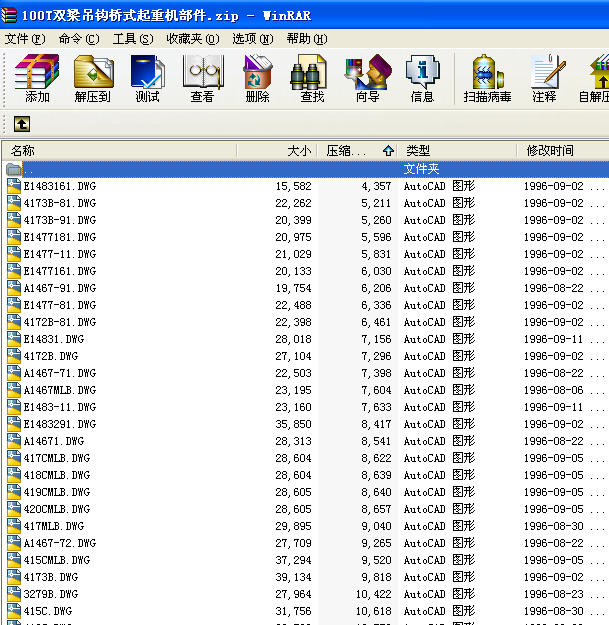Select file A1467-71.DWG
Image resolution: width=609 pixels, height=625 pixels.
coord(60,373)
